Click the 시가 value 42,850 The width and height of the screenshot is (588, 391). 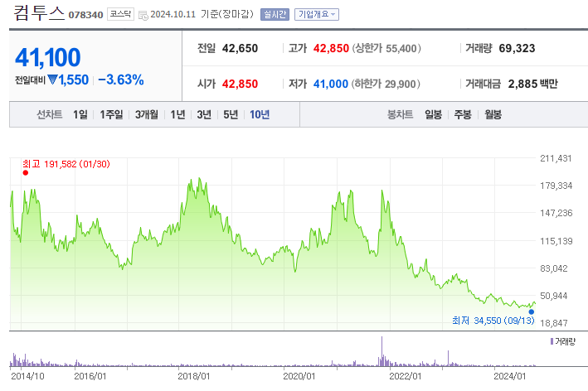tap(240, 84)
